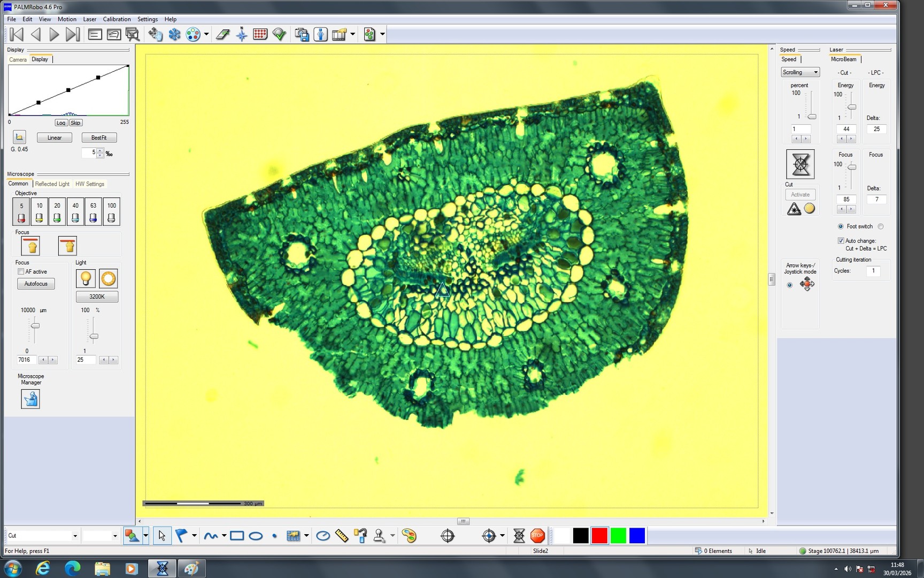This screenshot has height=578, width=924.
Task: Click the Cycles input field
Action: point(874,271)
